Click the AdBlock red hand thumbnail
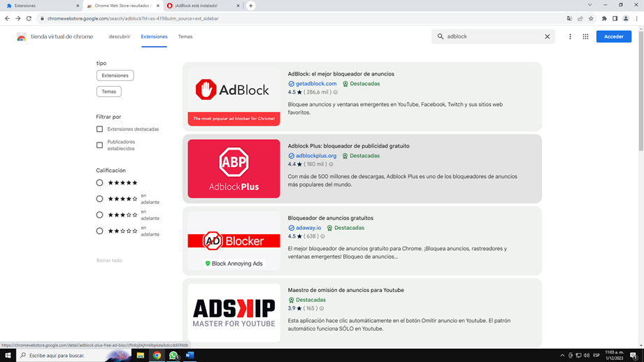 tap(234, 96)
